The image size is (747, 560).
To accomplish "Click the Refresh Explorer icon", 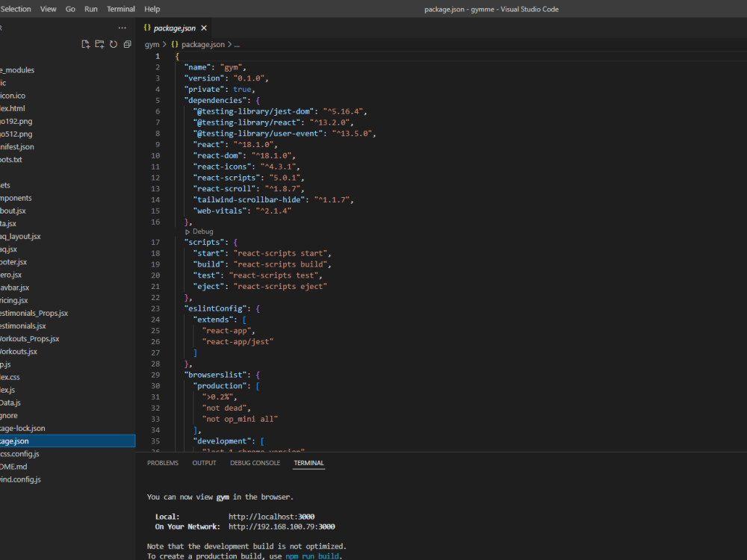I will pos(112,43).
